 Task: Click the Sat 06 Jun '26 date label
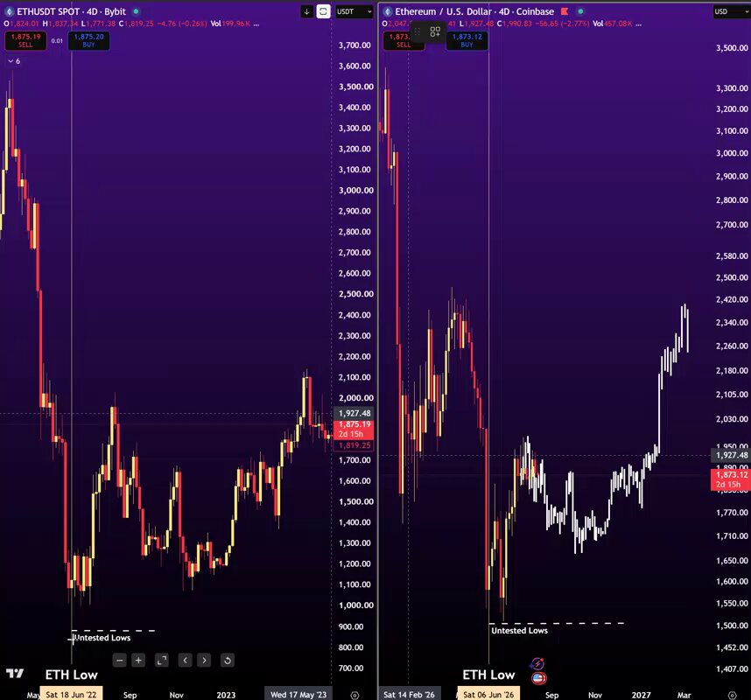tap(488, 694)
